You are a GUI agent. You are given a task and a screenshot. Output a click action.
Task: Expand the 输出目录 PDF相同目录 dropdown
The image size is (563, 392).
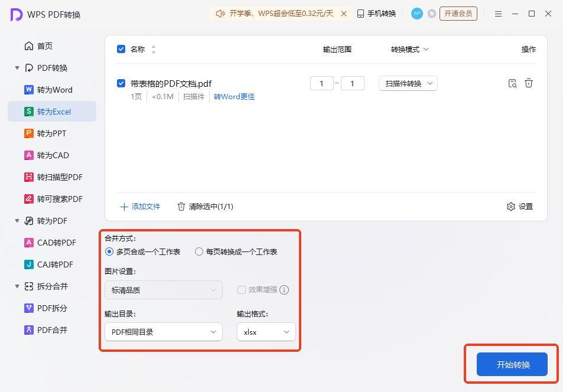point(163,332)
